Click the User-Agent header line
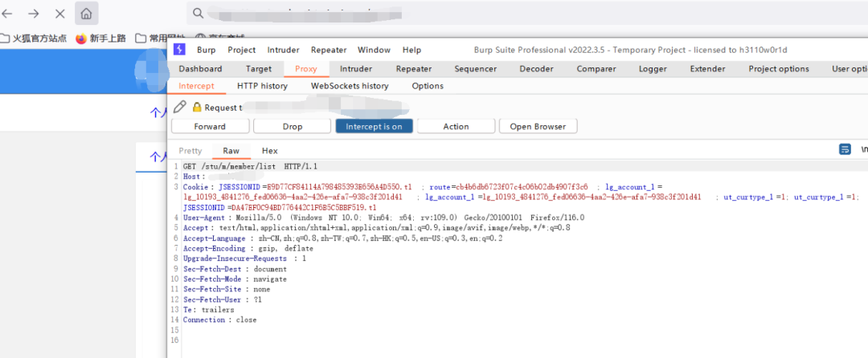The width and height of the screenshot is (868, 358). pyautogui.click(x=383, y=218)
